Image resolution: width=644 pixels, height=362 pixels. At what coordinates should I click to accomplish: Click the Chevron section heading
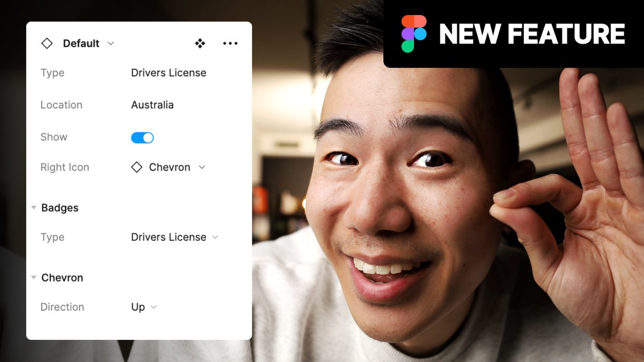coord(62,277)
